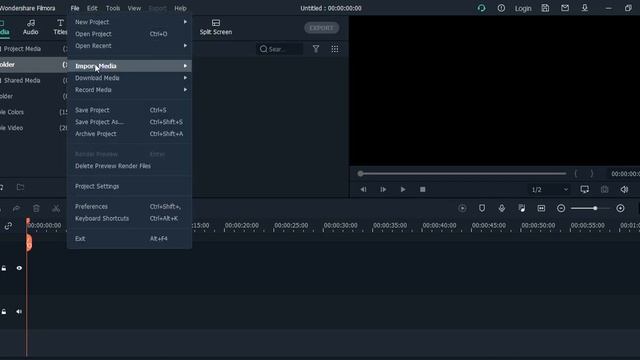The image size is (640, 360).
Task: Open the 1/2 preview quality dropdown
Action: (x=549, y=189)
